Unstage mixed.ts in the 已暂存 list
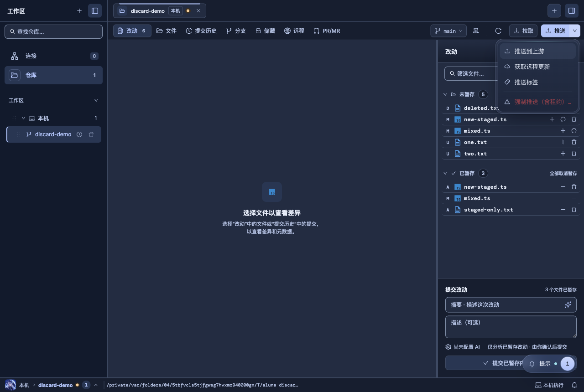584x392 pixels. tap(574, 198)
